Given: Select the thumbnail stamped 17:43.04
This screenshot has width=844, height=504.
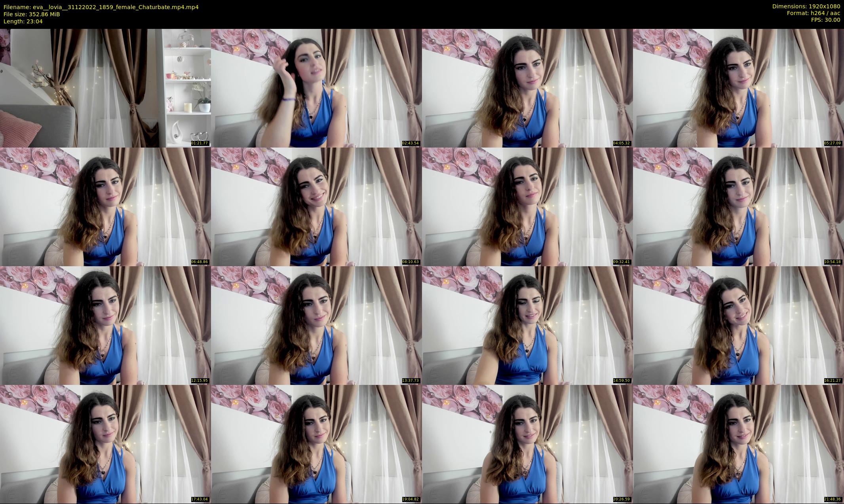Looking at the screenshot, I should click(105, 444).
